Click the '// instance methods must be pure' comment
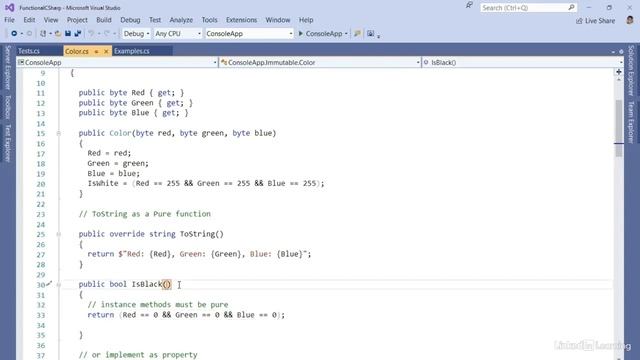 [x=158, y=304]
